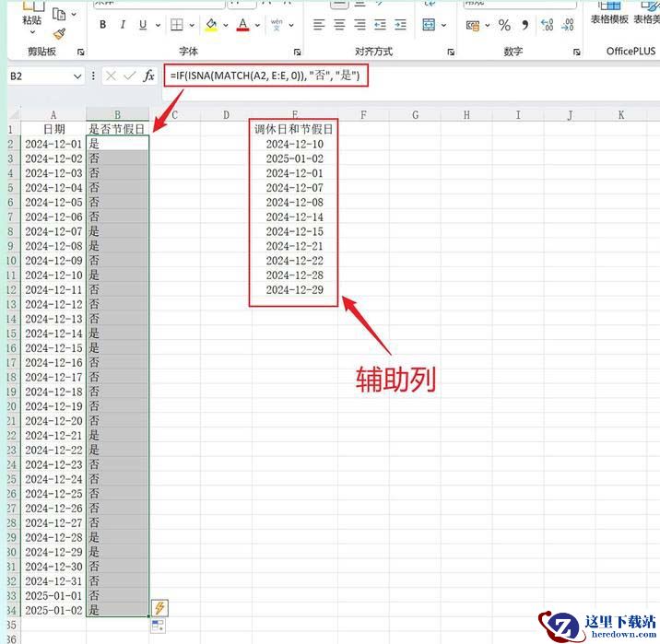Click Select All corner triangle
Image resolution: width=660 pixels, height=644 pixels.
coord(14,114)
